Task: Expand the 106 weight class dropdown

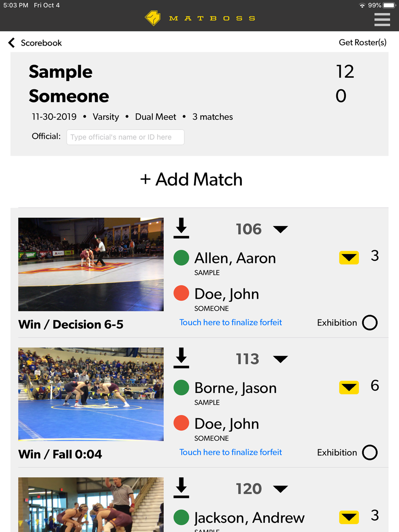Action: (280, 229)
